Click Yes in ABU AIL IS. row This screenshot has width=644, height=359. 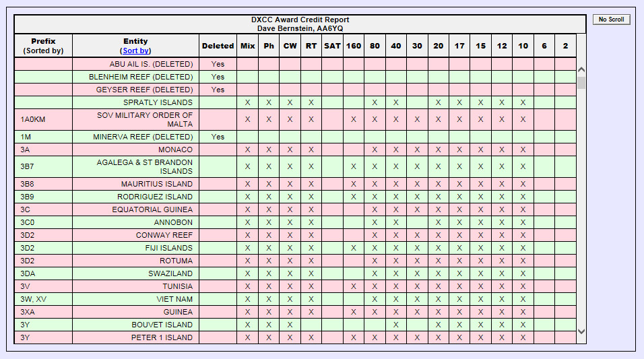click(x=218, y=64)
